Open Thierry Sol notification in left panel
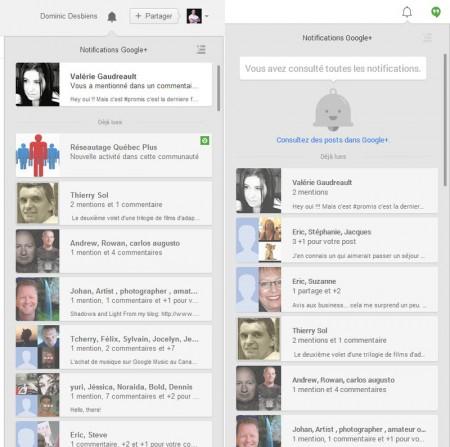Image resolution: width=450 pixels, height=447 pixels. [x=114, y=203]
